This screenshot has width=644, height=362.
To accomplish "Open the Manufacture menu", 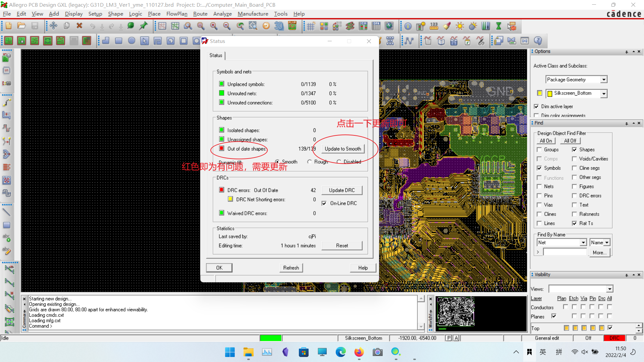I will [x=253, y=14].
